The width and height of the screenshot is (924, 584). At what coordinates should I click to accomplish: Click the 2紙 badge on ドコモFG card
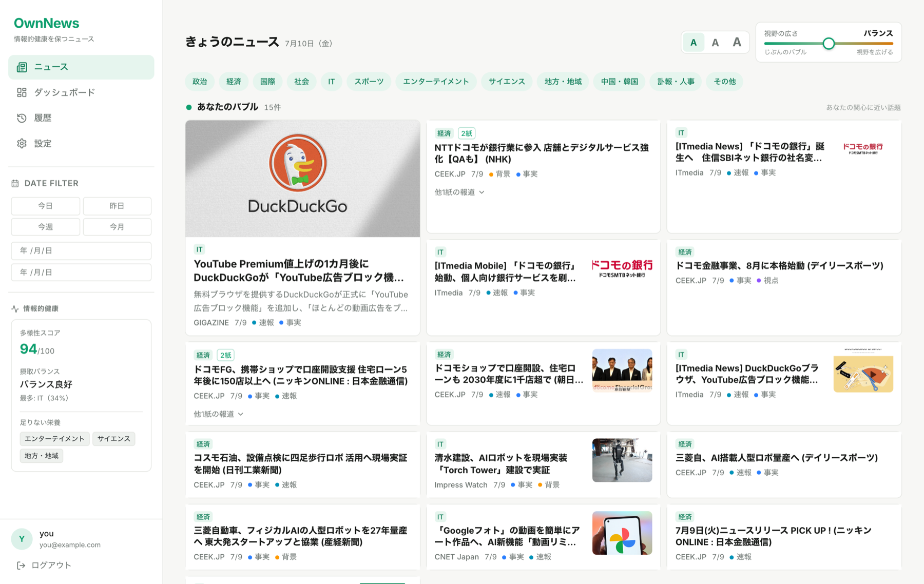tap(225, 355)
